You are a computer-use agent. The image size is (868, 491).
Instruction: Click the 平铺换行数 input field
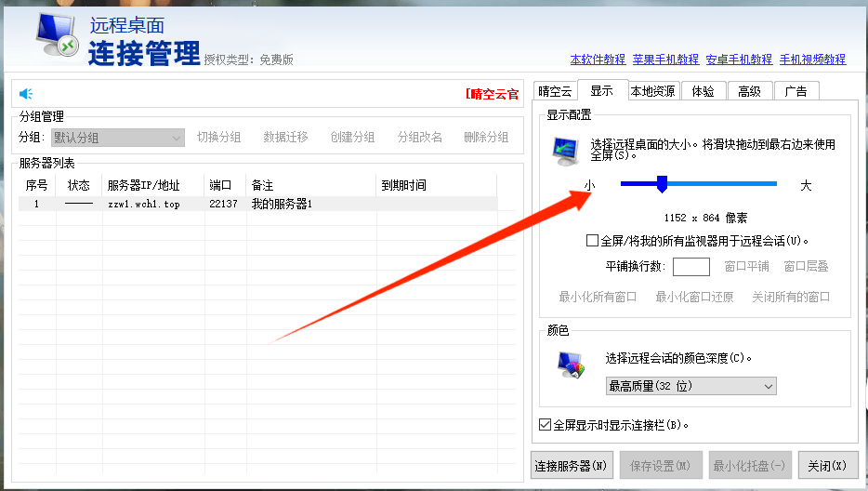point(690,267)
